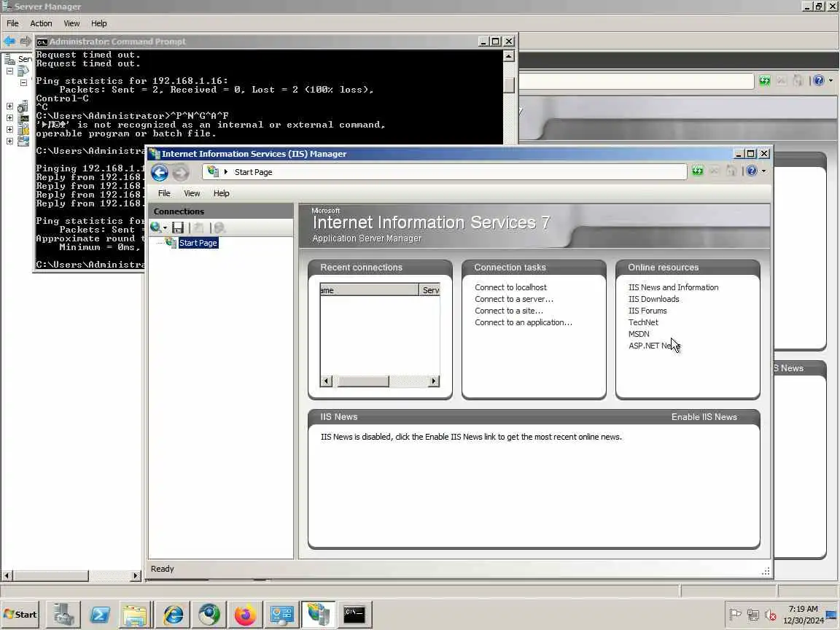Switch to IIS Manager taskbar button
The image size is (840, 630).
318,615
